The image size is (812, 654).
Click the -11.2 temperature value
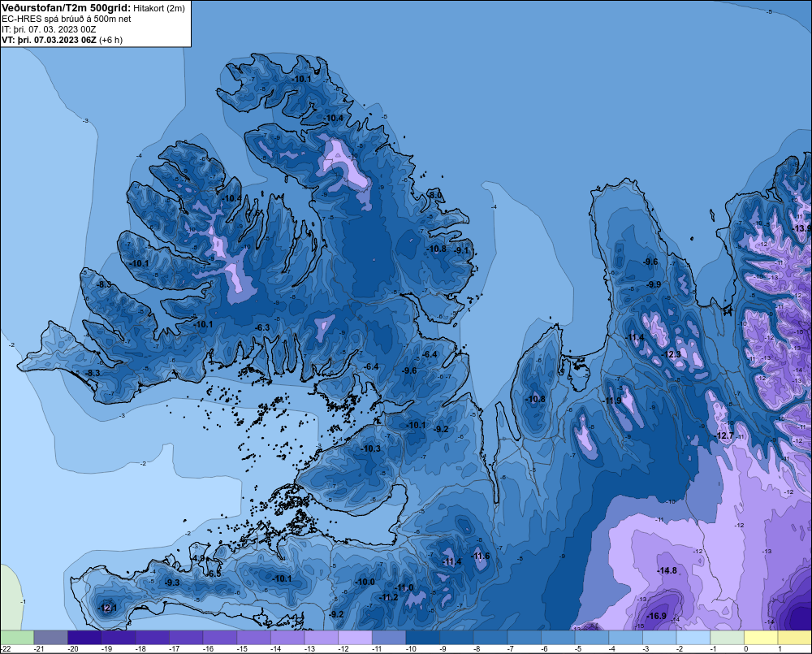point(388,597)
